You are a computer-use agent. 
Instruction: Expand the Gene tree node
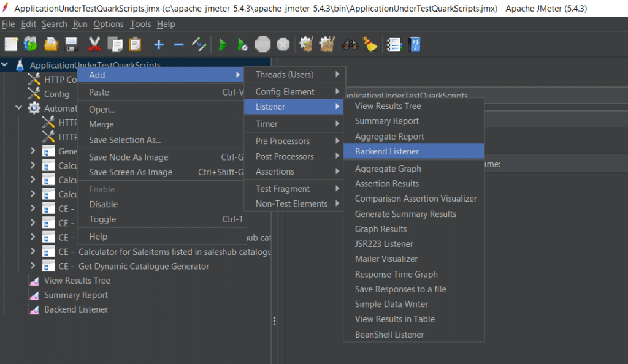coord(33,151)
